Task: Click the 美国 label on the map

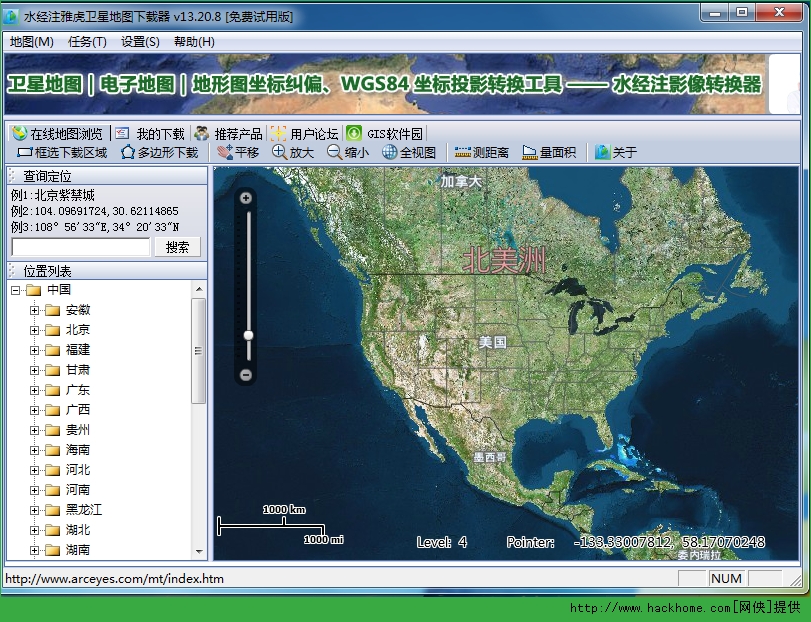Action: point(492,342)
